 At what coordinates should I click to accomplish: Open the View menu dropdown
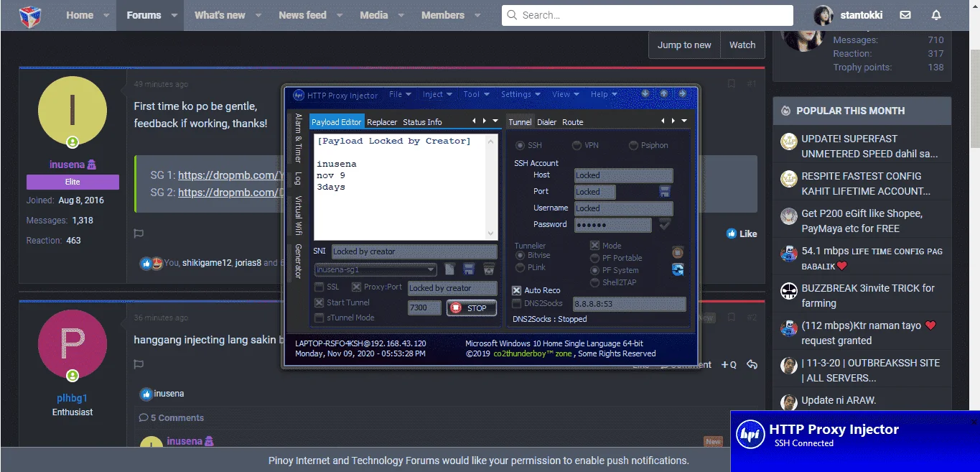pos(566,94)
